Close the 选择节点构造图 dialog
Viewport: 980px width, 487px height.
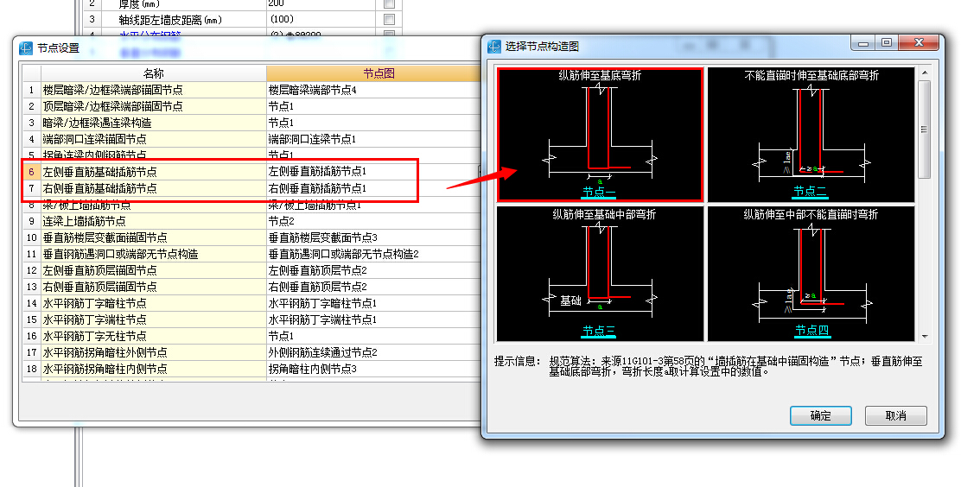click(x=919, y=43)
